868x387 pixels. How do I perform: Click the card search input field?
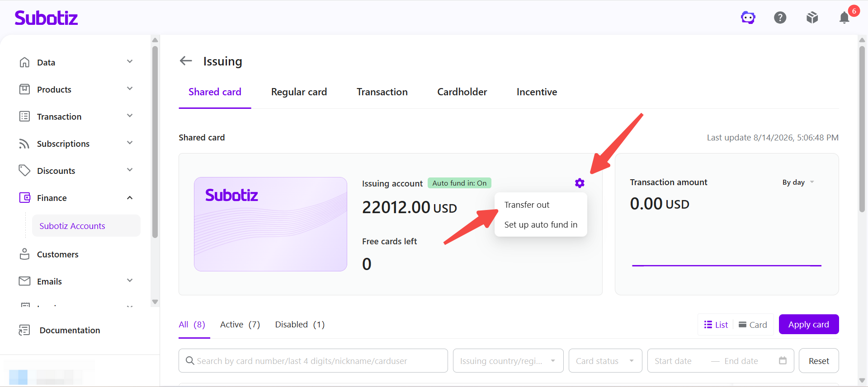313,361
